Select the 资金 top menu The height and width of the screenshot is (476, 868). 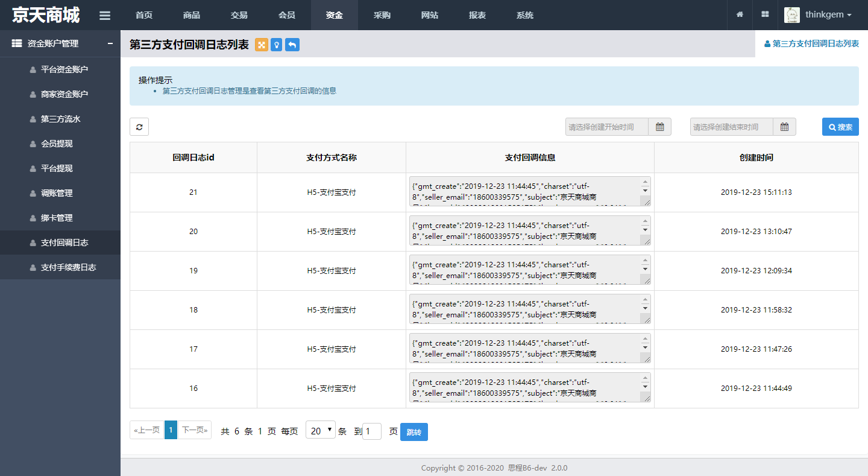335,15
